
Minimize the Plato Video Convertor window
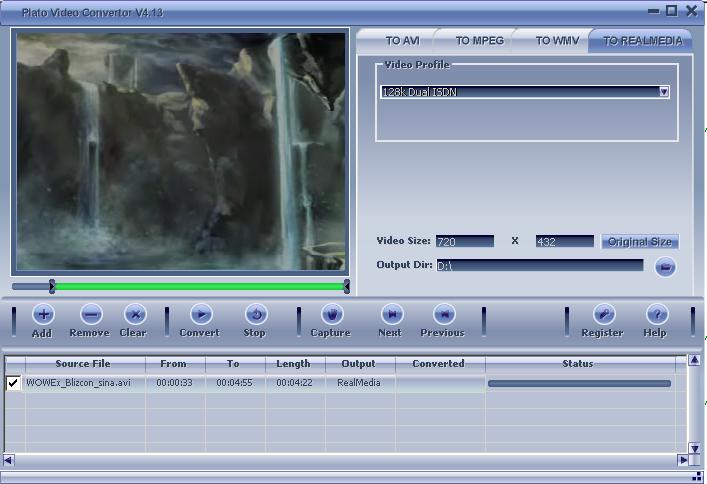[x=653, y=11]
